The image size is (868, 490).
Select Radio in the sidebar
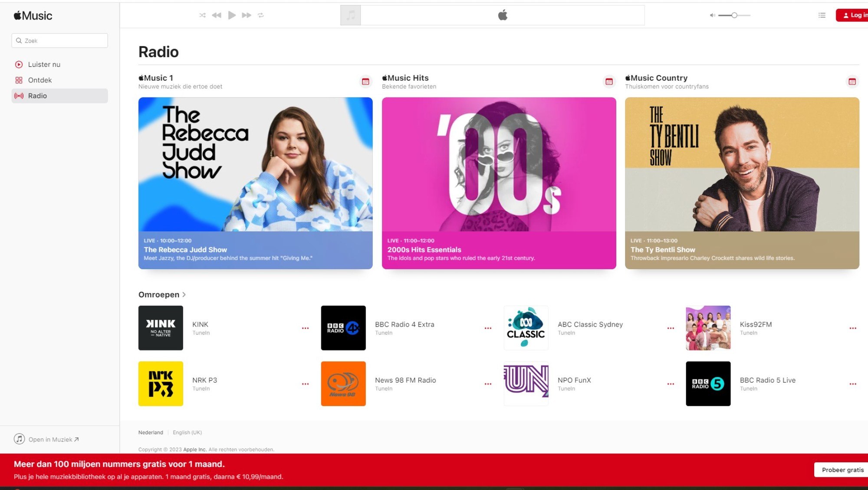click(60, 96)
